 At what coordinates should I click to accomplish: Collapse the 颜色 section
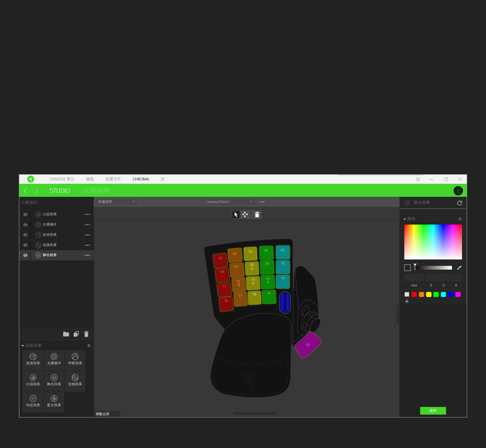pos(405,219)
